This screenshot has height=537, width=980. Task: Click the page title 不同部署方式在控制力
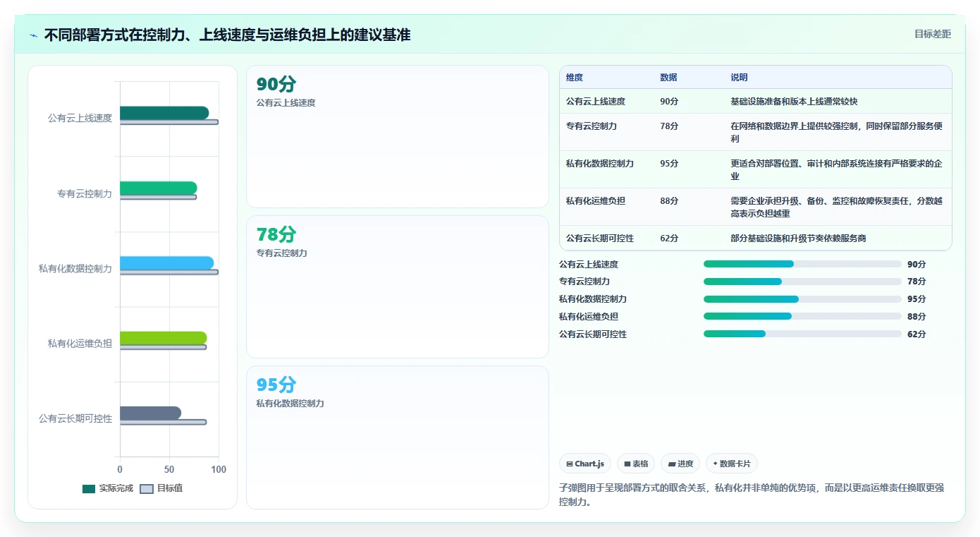(x=227, y=35)
